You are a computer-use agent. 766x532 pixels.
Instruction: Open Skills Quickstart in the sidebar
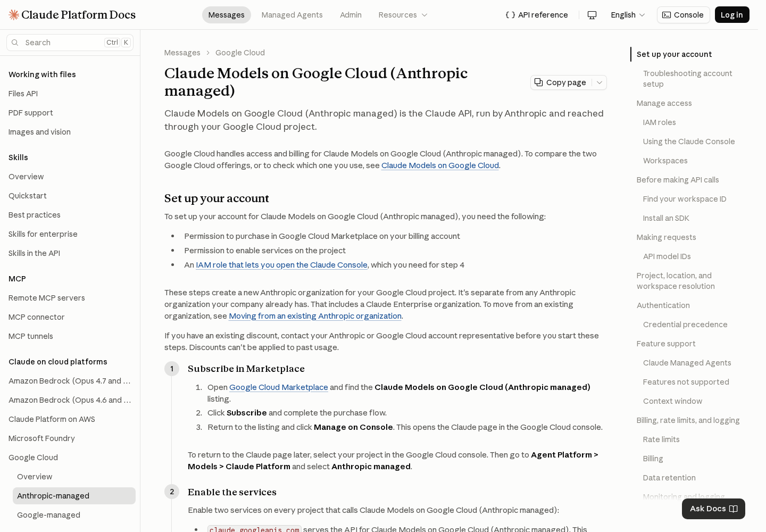(28, 196)
